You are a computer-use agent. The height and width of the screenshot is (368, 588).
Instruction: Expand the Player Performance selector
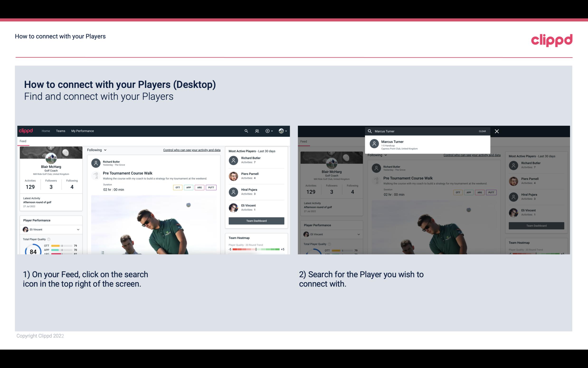[78, 229]
